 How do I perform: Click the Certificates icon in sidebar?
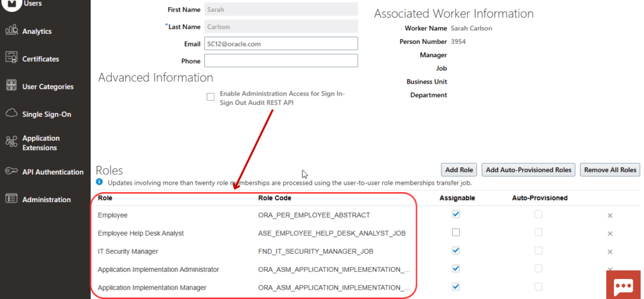11,58
